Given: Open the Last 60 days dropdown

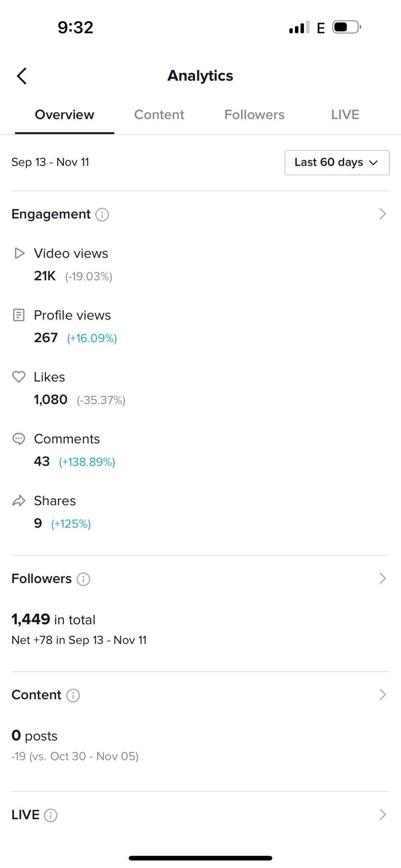Looking at the screenshot, I should coord(337,162).
